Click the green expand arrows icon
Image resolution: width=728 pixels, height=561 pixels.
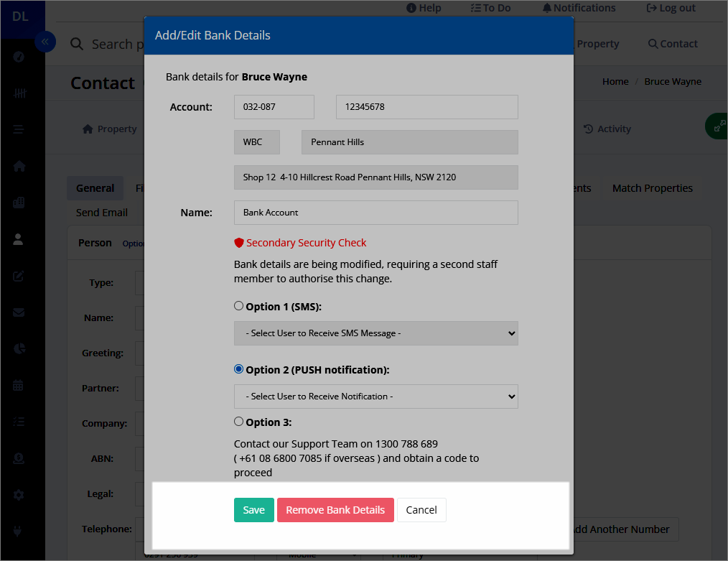point(718,126)
